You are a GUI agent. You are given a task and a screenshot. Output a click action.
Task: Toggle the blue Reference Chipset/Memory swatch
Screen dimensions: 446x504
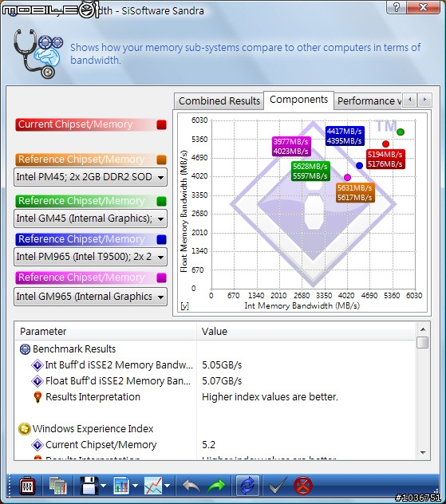click(161, 239)
